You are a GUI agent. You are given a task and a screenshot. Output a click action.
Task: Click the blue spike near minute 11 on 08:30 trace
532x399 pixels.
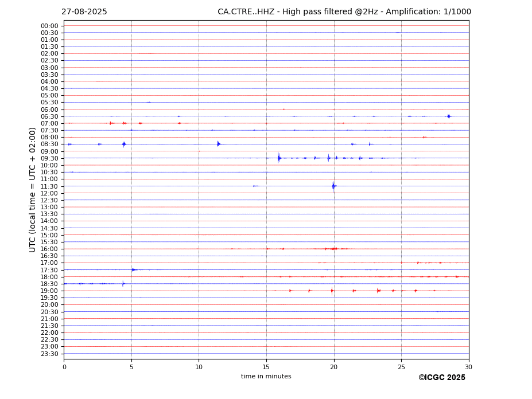coord(219,144)
